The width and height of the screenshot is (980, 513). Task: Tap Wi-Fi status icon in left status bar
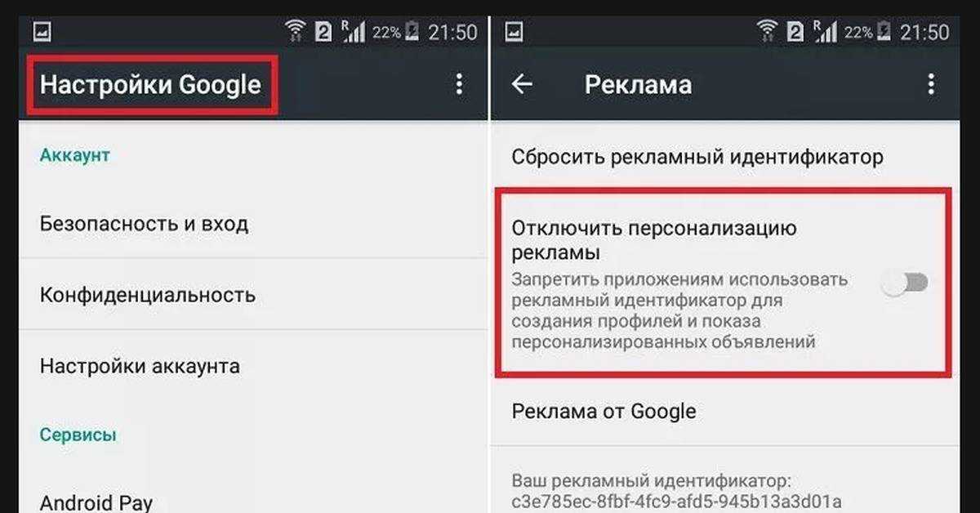pyautogui.click(x=296, y=32)
